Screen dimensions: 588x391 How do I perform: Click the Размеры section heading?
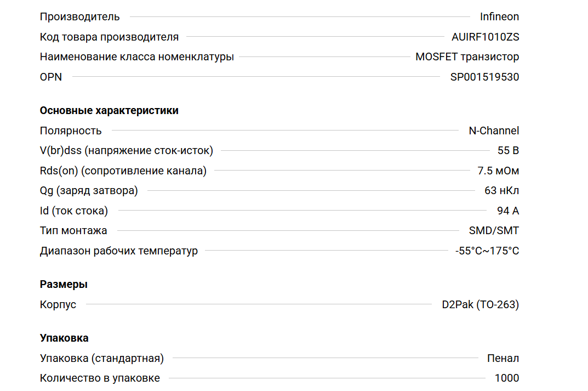(x=64, y=285)
